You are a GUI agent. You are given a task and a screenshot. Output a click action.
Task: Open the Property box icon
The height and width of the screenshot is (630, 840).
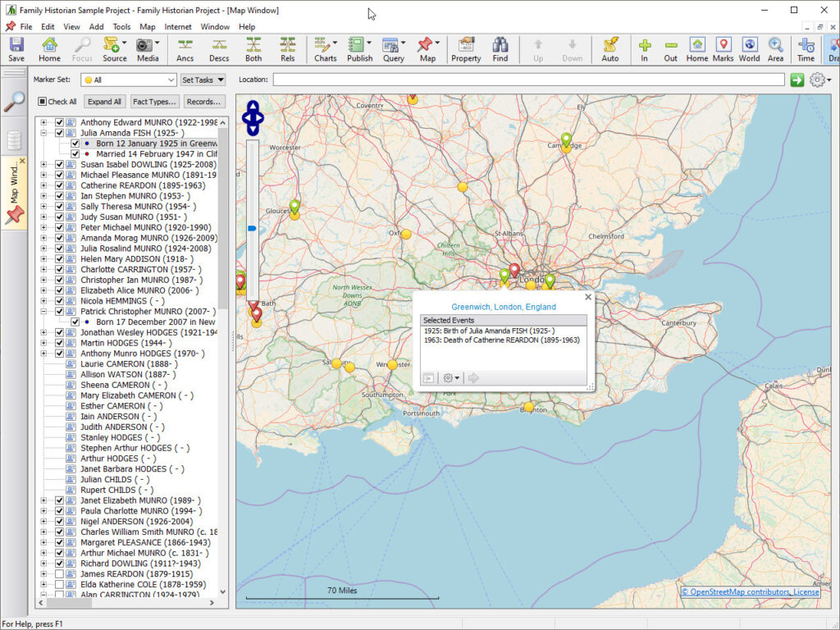[466, 49]
